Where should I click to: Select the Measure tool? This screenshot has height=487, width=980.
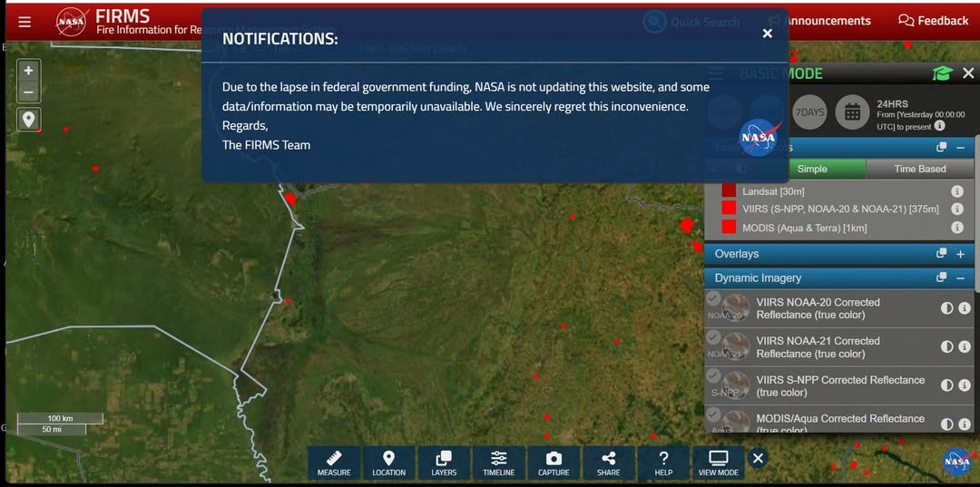click(334, 463)
